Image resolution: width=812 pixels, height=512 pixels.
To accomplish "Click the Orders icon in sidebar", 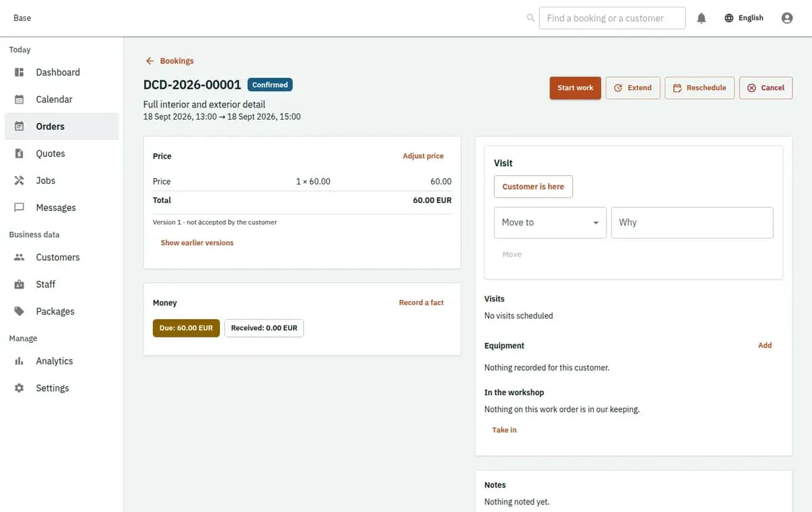I will (x=20, y=126).
